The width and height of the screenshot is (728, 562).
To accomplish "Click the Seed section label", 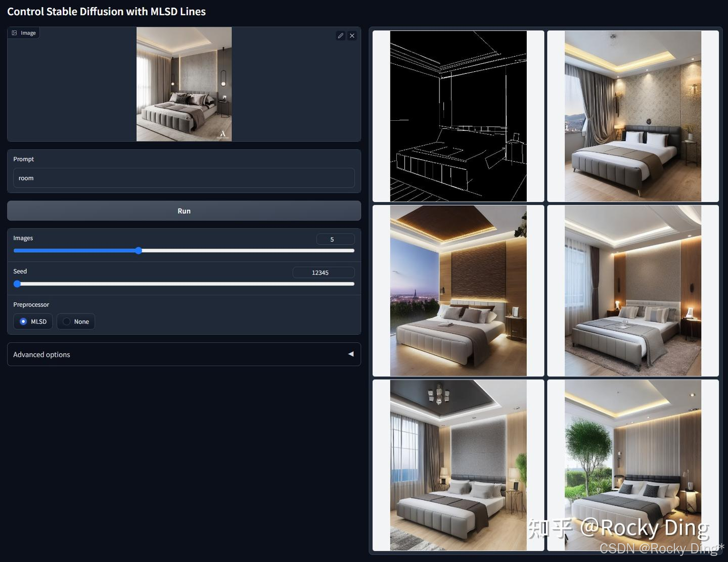I will (x=20, y=271).
